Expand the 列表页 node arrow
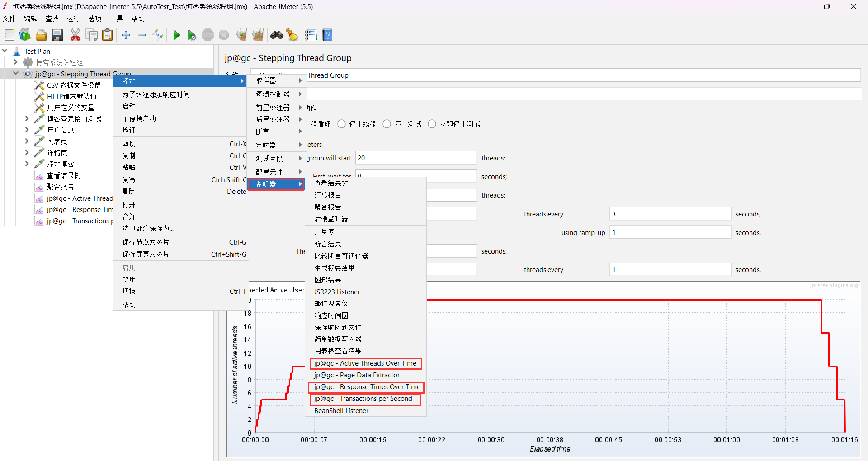 click(x=27, y=141)
